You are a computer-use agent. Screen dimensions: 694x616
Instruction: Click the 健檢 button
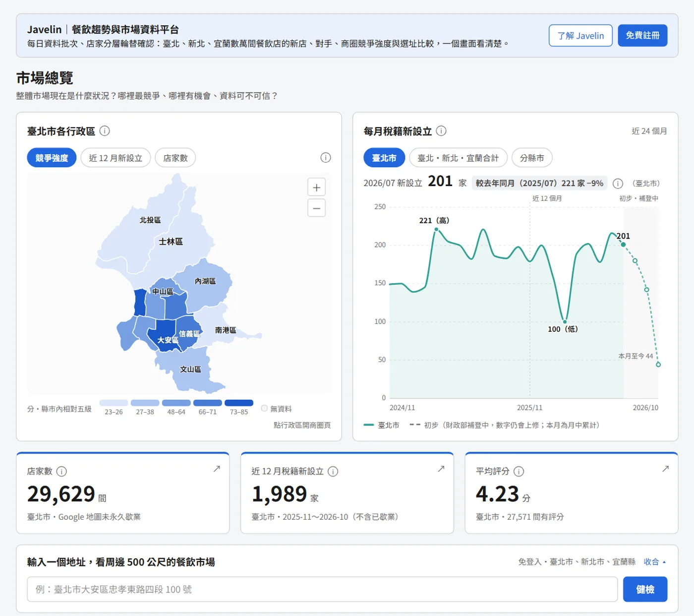[x=645, y=589]
